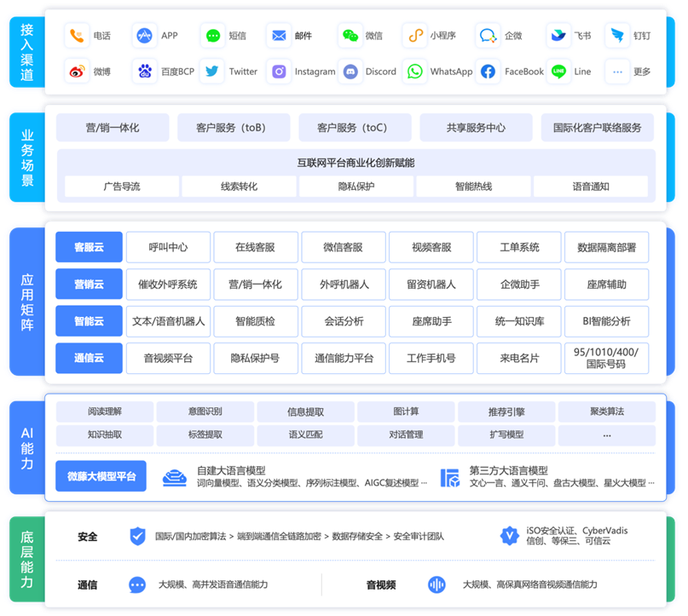Select the 营/销一体化 scenario box
This screenshot has height=616, width=688.
[113, 128]
